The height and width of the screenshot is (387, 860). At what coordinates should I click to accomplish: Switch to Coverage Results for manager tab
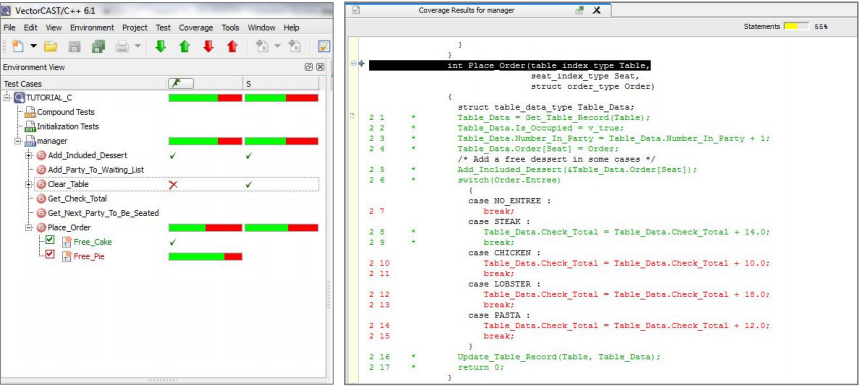(466, 10)
